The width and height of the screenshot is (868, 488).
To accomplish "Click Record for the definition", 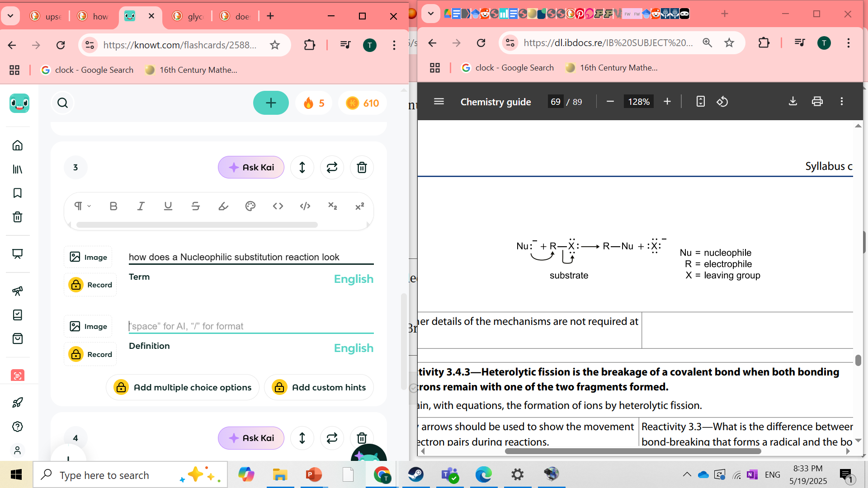I will (x=90, y=354).
